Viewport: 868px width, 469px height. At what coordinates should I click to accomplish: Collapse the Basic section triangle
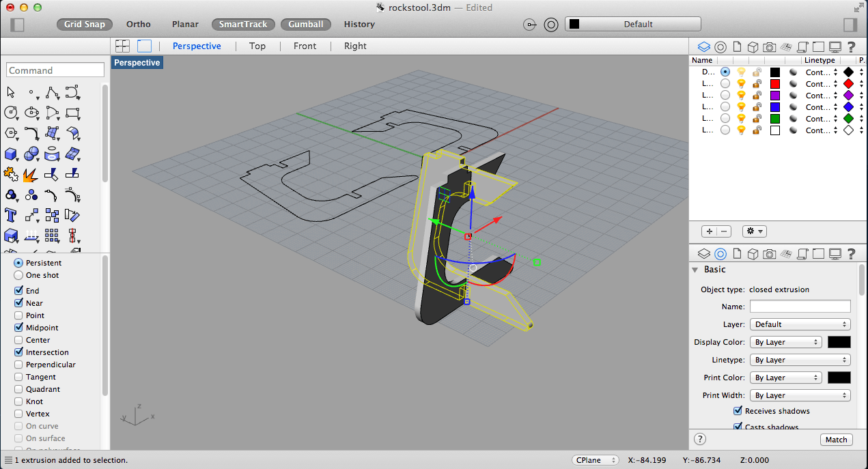695,270
